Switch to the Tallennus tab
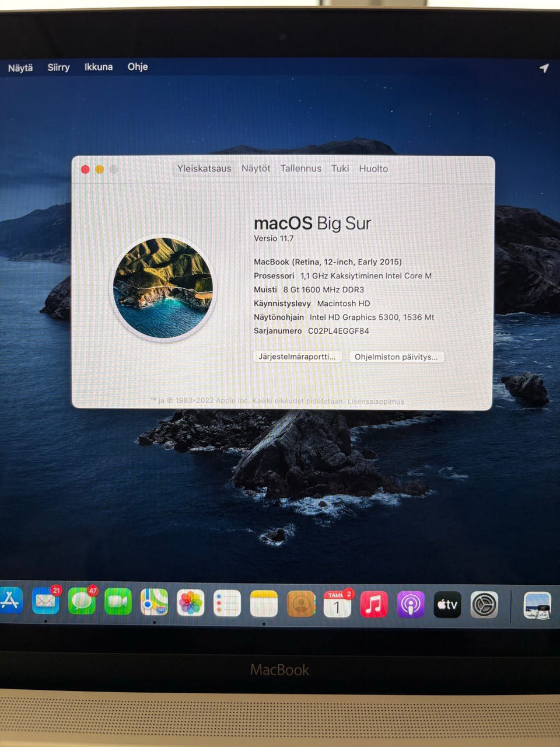 (300, 169)
